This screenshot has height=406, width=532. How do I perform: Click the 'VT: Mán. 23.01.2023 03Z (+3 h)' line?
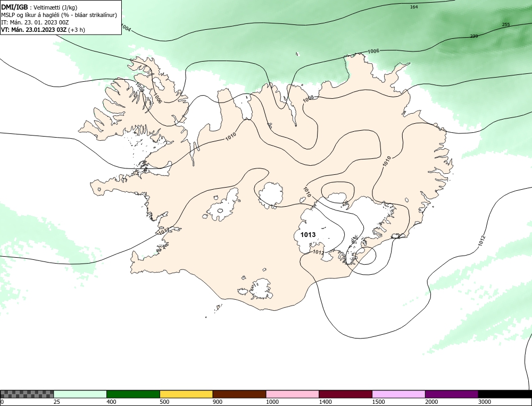pyautogui.click(x=43, y=29)
